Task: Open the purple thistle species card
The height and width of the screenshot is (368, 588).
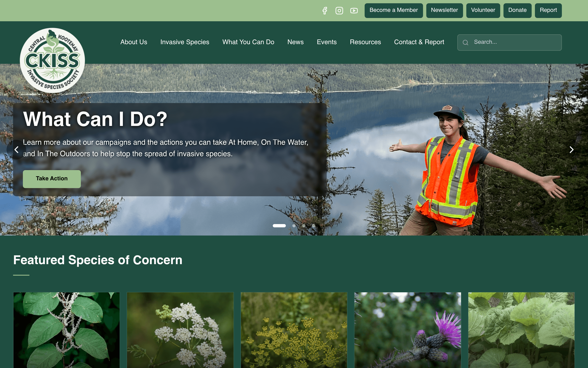Action: [x=408, y=330]
